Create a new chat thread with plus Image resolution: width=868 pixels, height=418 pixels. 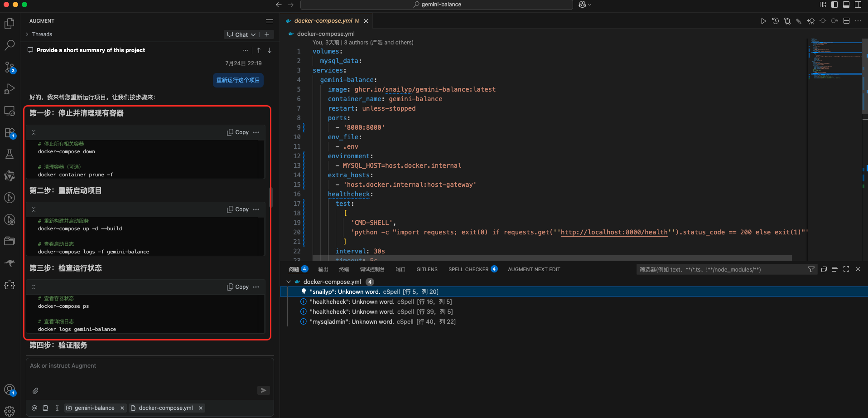(267, 34)
